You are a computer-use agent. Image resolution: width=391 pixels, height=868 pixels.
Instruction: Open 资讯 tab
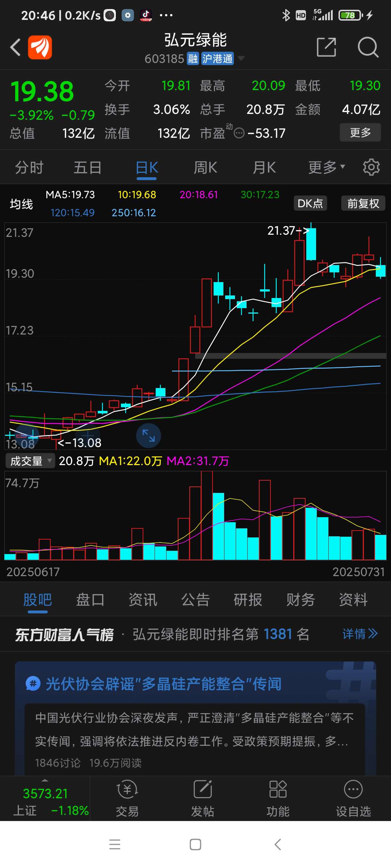coord(143,600)
